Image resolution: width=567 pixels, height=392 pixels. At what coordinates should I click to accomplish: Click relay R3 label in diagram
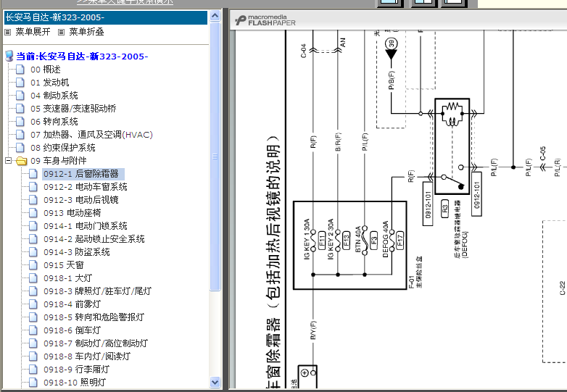tap(444, 209)
